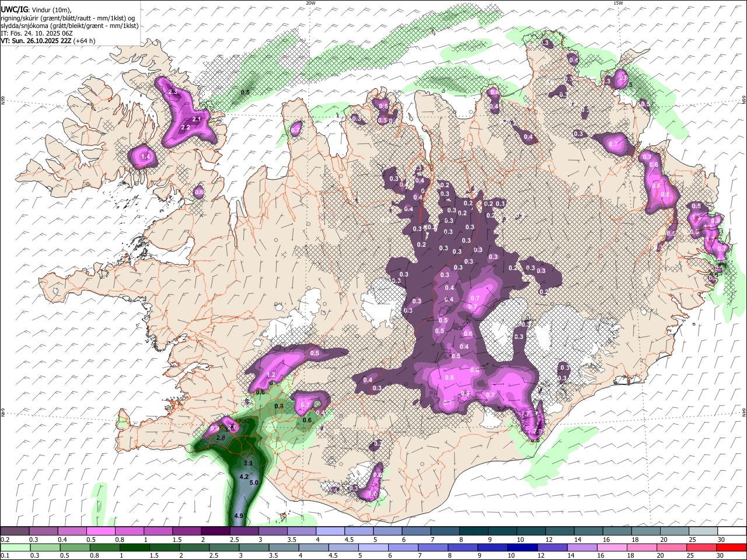The height and width of the screenshot is (560, 747).
Task: Pick the pale grey upper swatch starting at 25
Action: pos(703,531)
